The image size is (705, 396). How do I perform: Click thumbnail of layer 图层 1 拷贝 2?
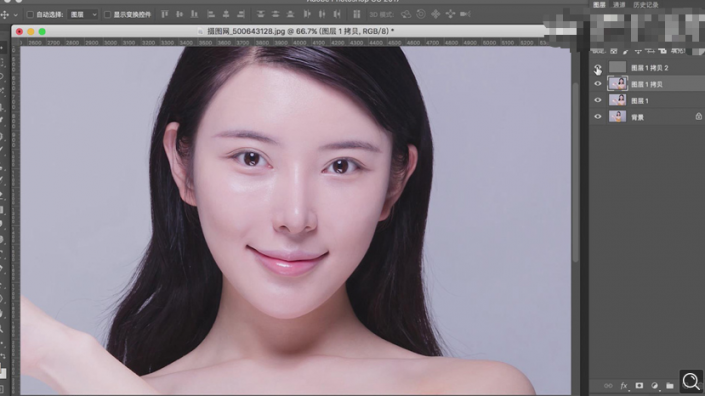pyautogui.click(x=617, y=67)
